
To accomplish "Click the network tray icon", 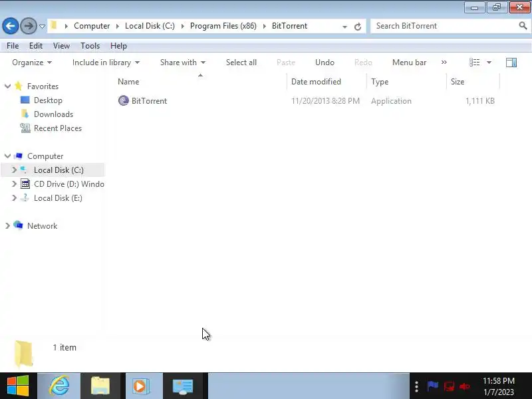I will (x=450, y=386).
